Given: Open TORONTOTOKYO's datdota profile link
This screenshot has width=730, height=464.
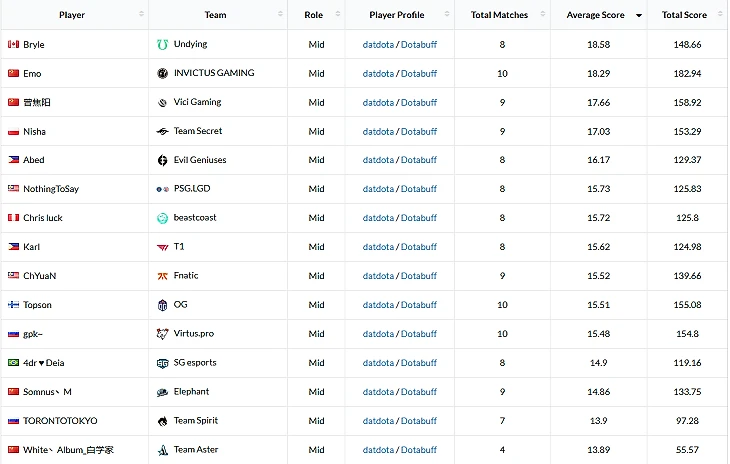Looking at the screenshot, I should pos(378,421).
